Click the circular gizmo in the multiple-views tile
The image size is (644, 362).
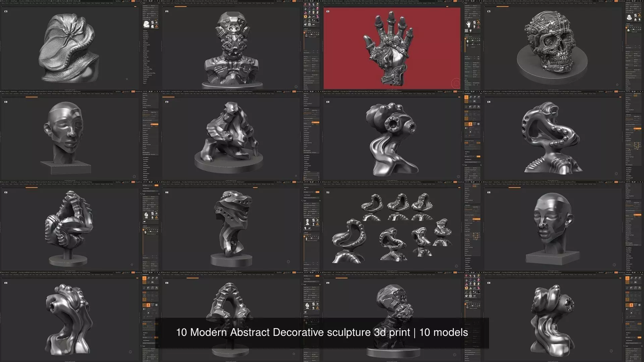click(457, 266)
